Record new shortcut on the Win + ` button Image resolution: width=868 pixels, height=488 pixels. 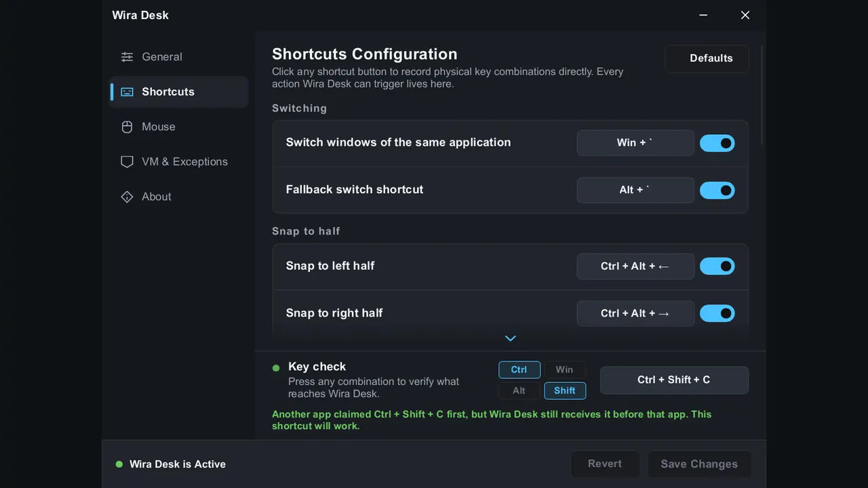point(635,143)
